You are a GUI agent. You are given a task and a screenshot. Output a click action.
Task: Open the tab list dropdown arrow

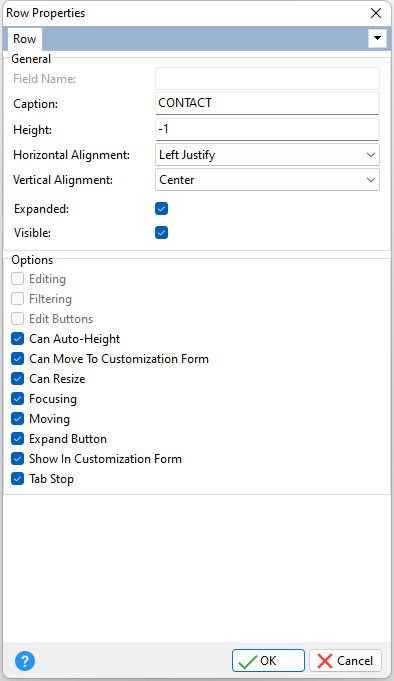tap(377, 38)
